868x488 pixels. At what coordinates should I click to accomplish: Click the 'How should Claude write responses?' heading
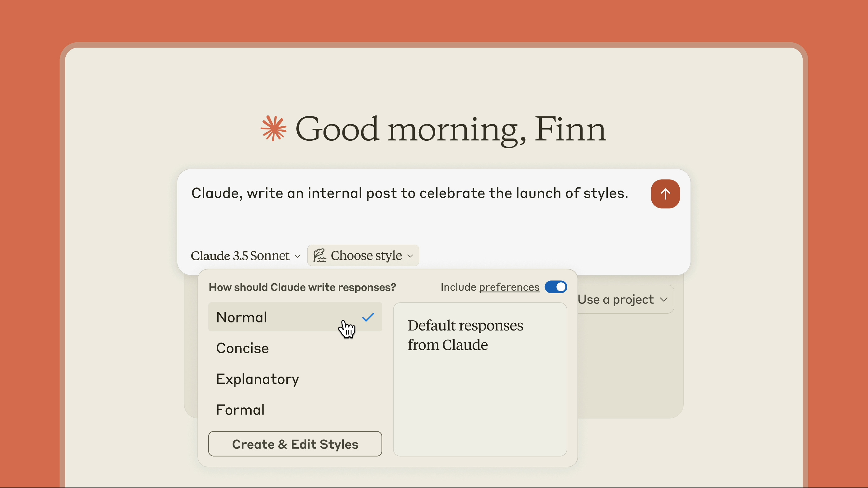pyautogui.click(x=302, y=287)
